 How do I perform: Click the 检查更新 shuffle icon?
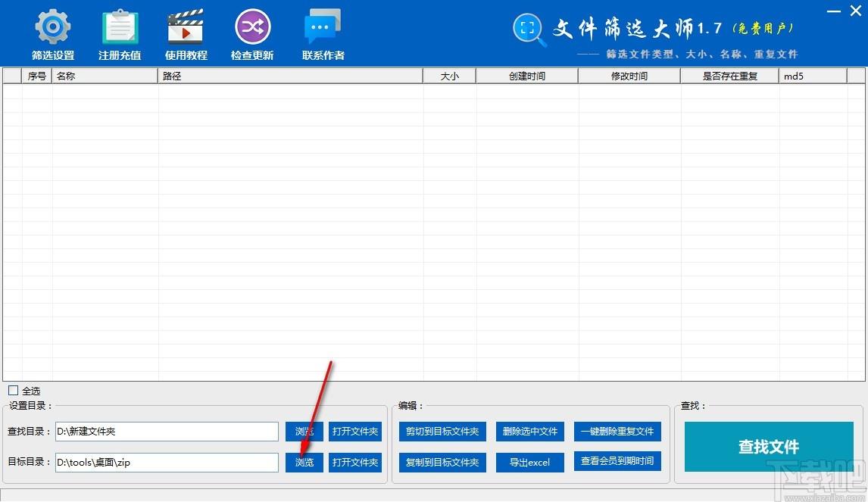[252, 27]
